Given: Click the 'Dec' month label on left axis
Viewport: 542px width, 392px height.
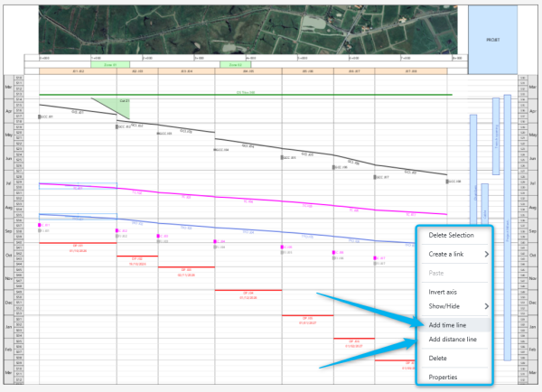Looking at the screenshot, I should point(9,303).
